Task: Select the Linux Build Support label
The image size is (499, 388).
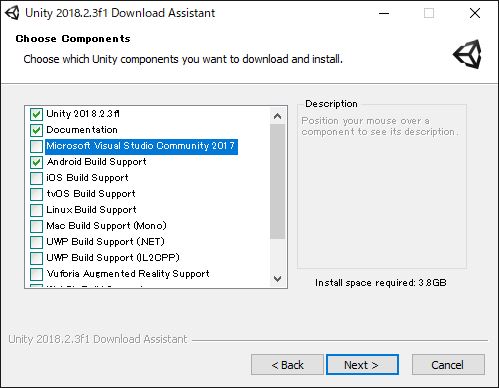Action: tap(91, 210)
